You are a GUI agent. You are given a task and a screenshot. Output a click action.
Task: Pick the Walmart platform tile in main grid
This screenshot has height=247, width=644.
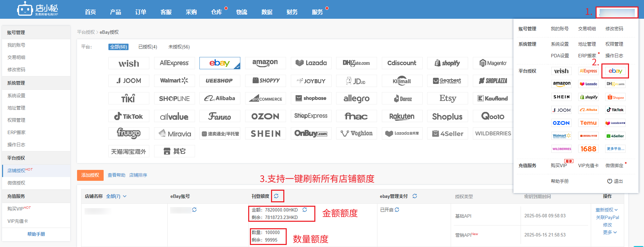point(174,81)
